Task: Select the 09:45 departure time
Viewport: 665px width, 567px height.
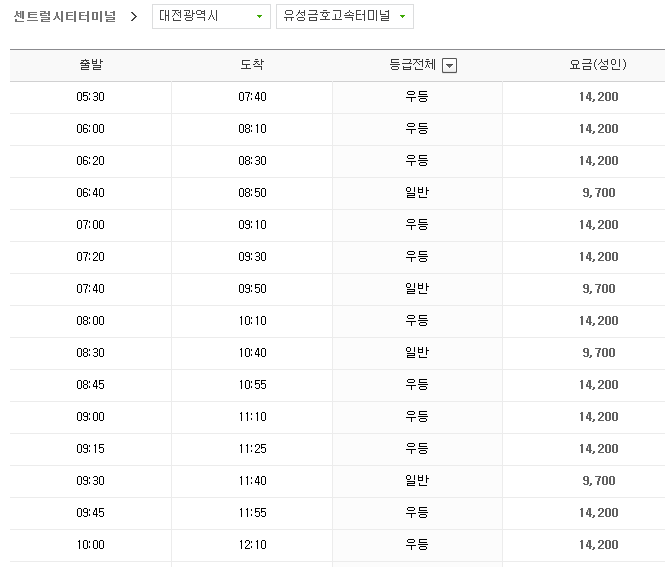Action: tap(90, 513)
